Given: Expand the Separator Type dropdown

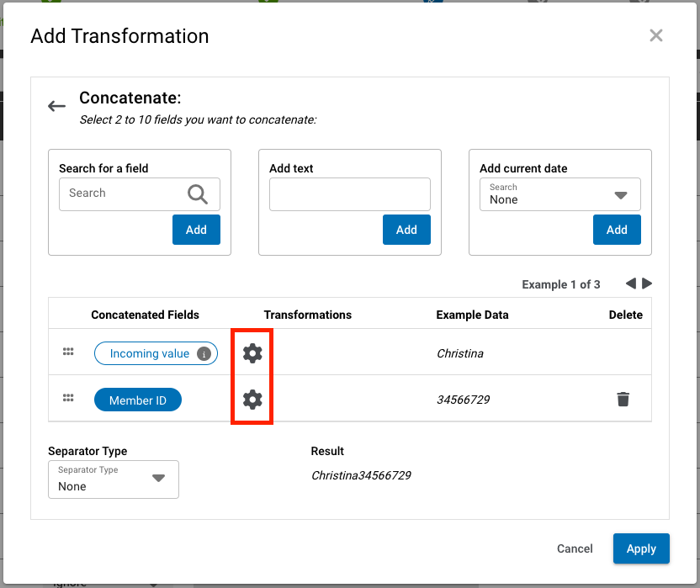Looking at the screenshot, I should pos(113,479).
